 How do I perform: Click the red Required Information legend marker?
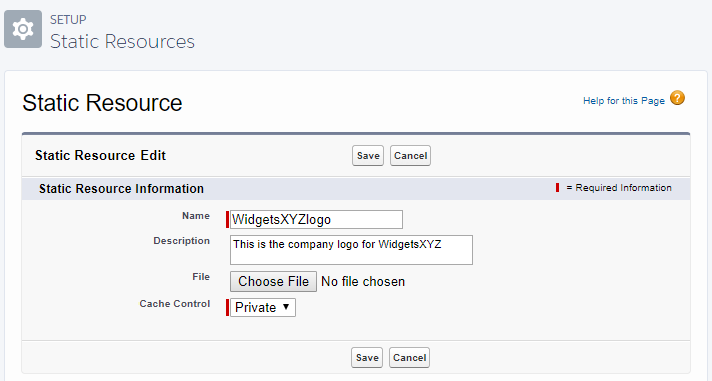tap(557, 188)
